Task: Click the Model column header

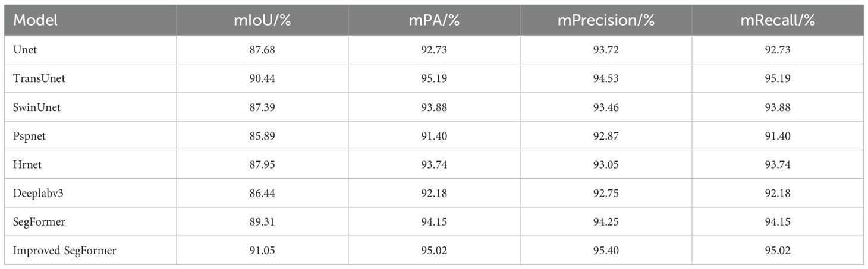Action: 36,21
